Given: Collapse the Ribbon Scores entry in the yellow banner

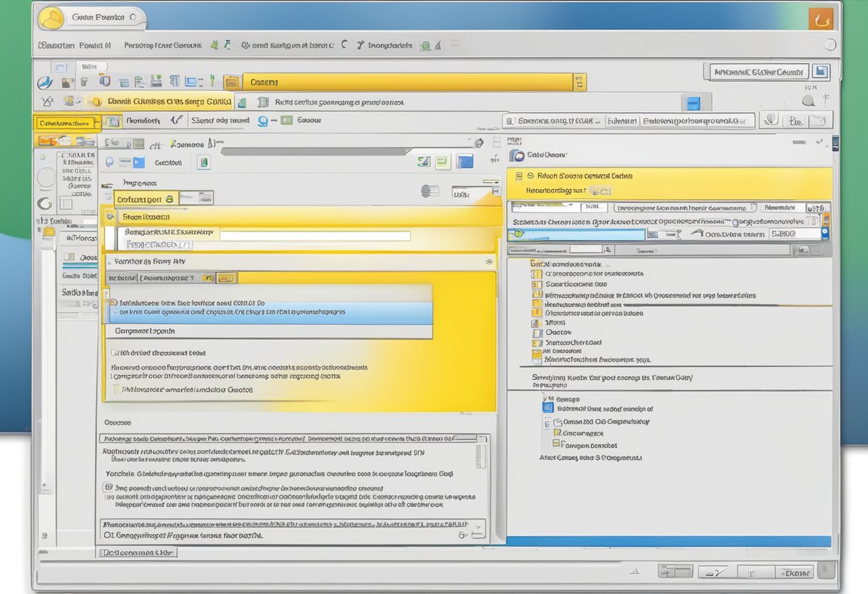Looking at the screenshot, I should (x=519, y=176).
